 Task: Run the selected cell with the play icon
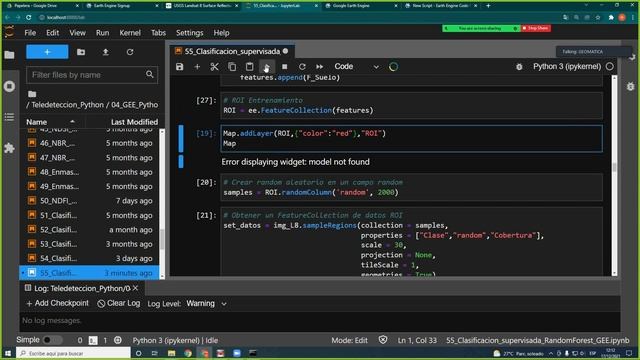(x=267, y=67)
